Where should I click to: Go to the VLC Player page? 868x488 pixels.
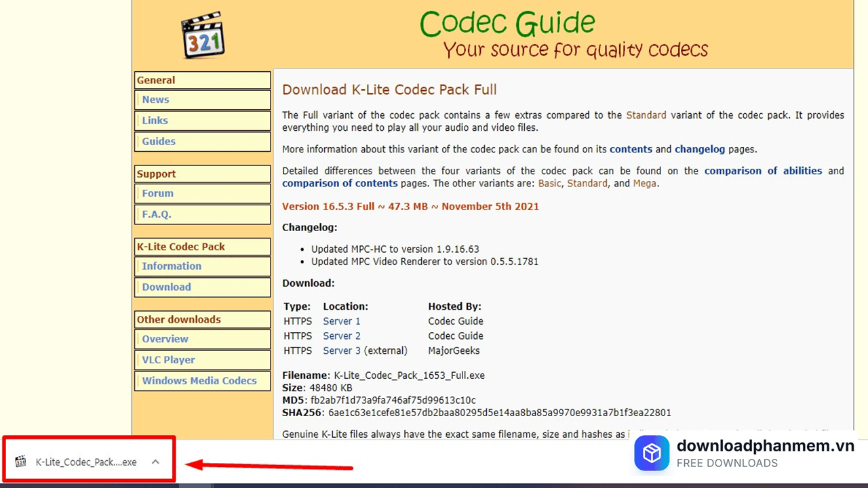coord(168,360)
